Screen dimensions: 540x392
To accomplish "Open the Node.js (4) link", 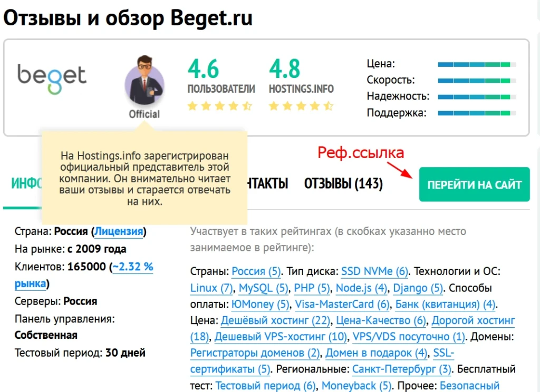I will pyautogui.click(x=361, y=288).
